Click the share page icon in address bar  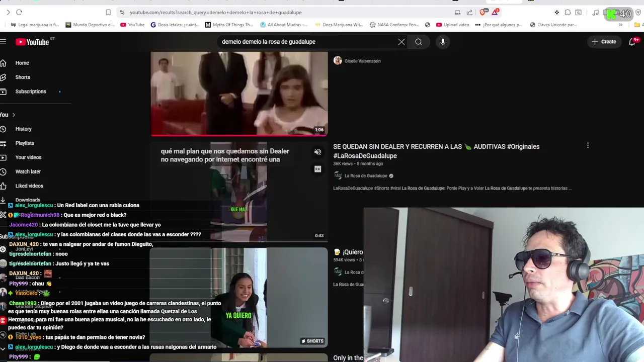coord(469,12)
